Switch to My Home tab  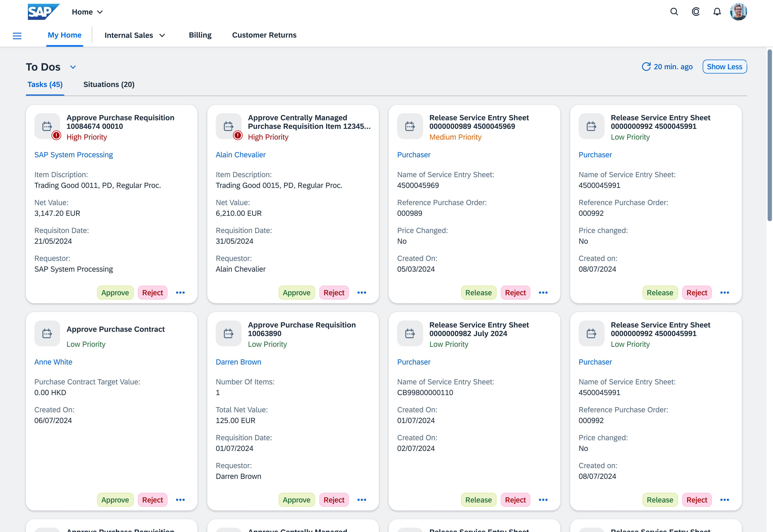(65, 35)
